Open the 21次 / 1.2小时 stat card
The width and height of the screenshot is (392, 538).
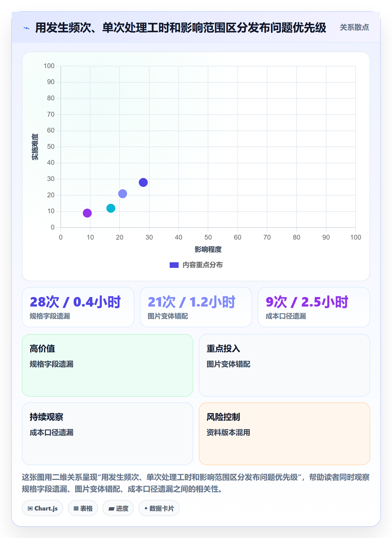pos(196,307)
